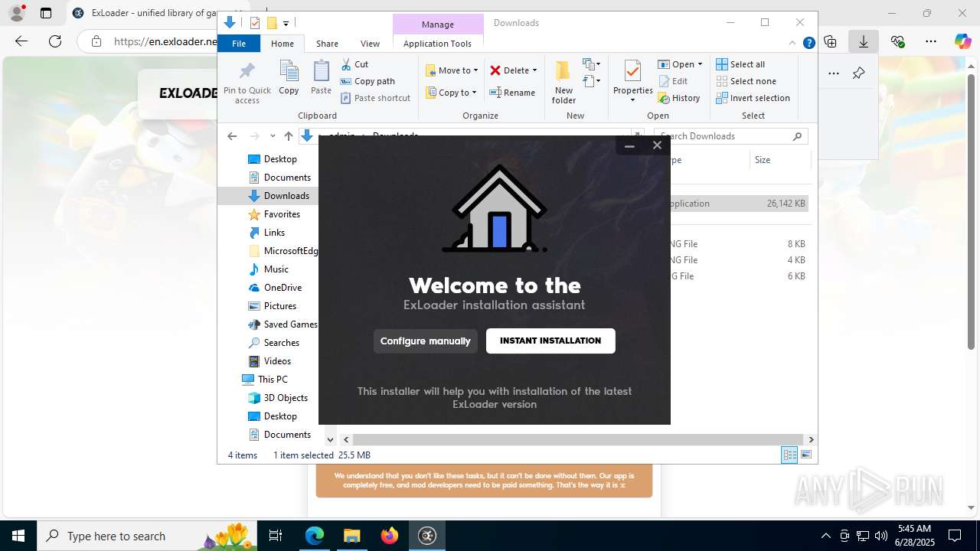Viewport: 980px width, 551px height.
Task: Switch to details view icon
Action: (x=789, y=455)
